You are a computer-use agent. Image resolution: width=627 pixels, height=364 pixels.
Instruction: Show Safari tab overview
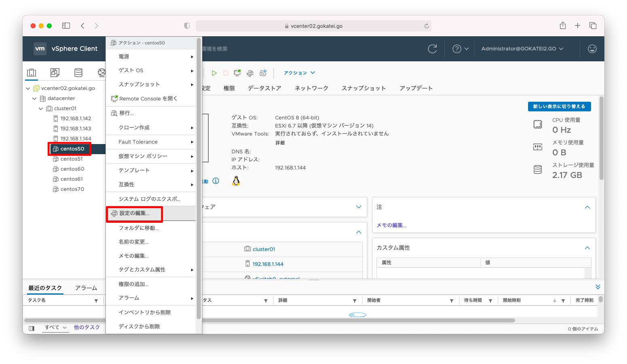click(593, 26)
